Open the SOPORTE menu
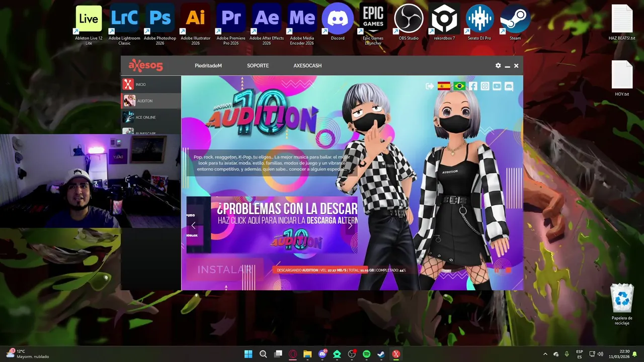Screen dimensions: 644x362 coord(258,66)
